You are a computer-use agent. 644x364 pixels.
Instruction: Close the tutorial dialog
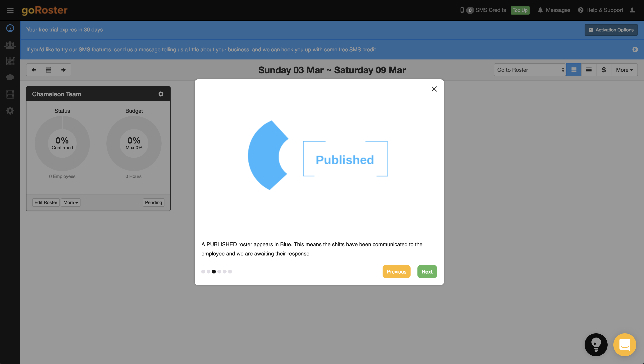click(434, 89)
